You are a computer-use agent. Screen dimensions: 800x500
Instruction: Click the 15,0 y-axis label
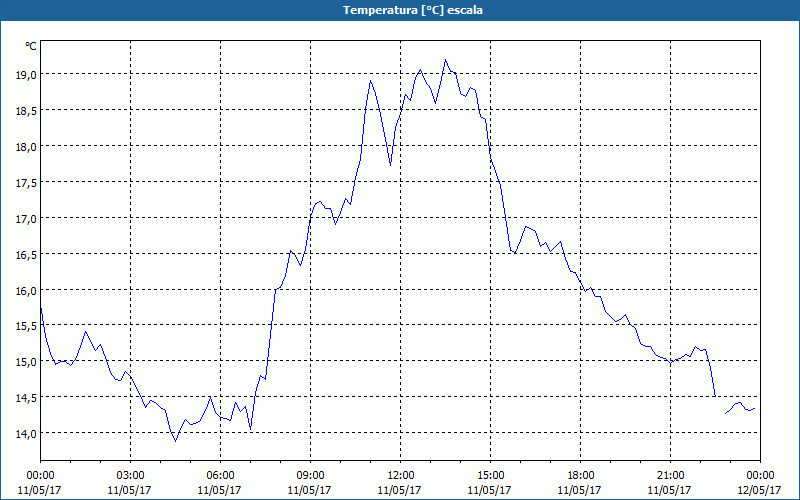click(x=27, y=362)
